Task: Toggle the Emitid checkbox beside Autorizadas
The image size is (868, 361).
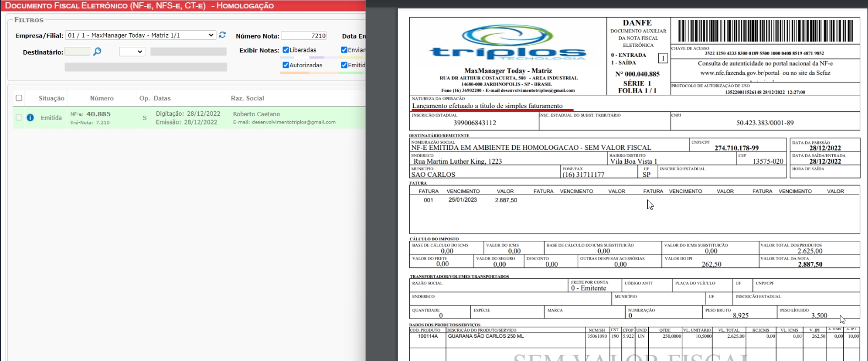Action: point(344,65)
